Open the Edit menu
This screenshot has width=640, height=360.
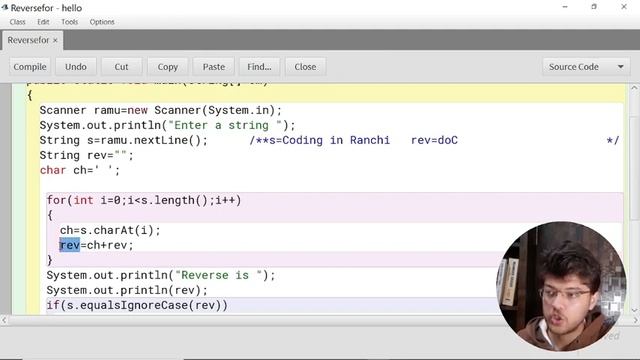43,22
